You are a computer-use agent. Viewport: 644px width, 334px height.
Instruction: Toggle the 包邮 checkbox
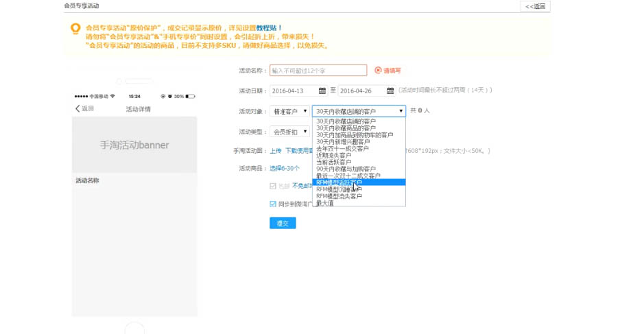pos(273,186)
